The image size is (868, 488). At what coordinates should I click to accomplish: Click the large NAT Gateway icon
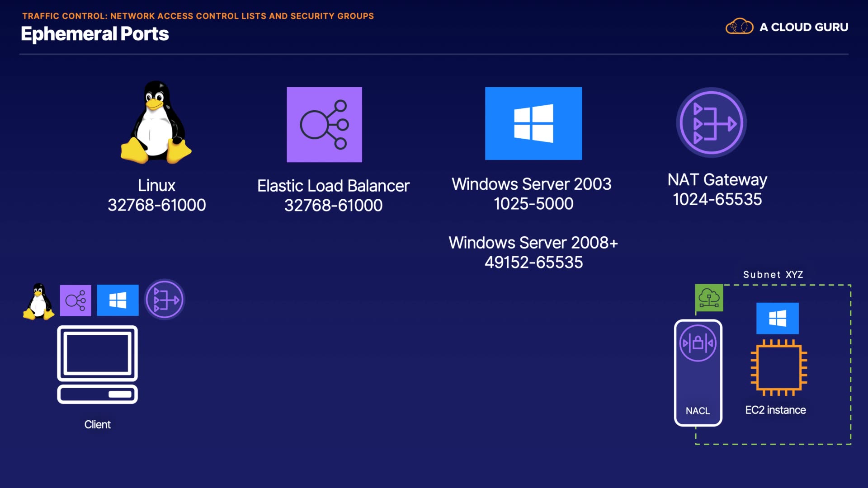(711, 122)
